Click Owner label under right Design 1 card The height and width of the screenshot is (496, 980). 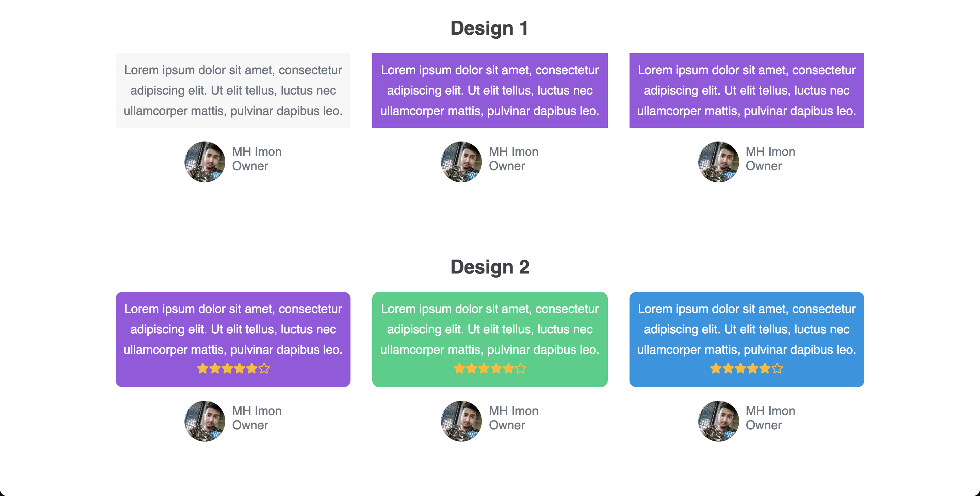[x=764, y=166]
